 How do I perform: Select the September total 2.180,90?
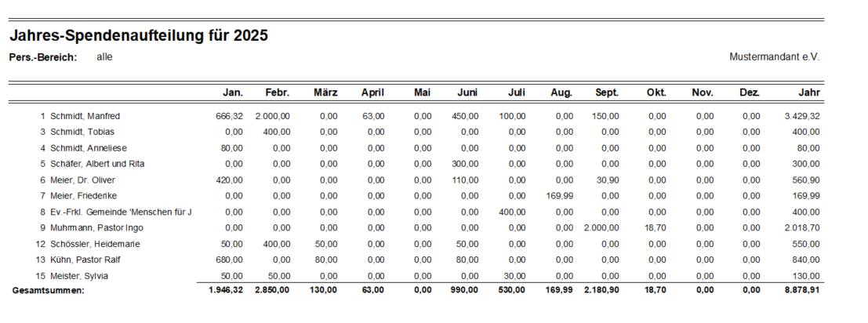point(601,291)
